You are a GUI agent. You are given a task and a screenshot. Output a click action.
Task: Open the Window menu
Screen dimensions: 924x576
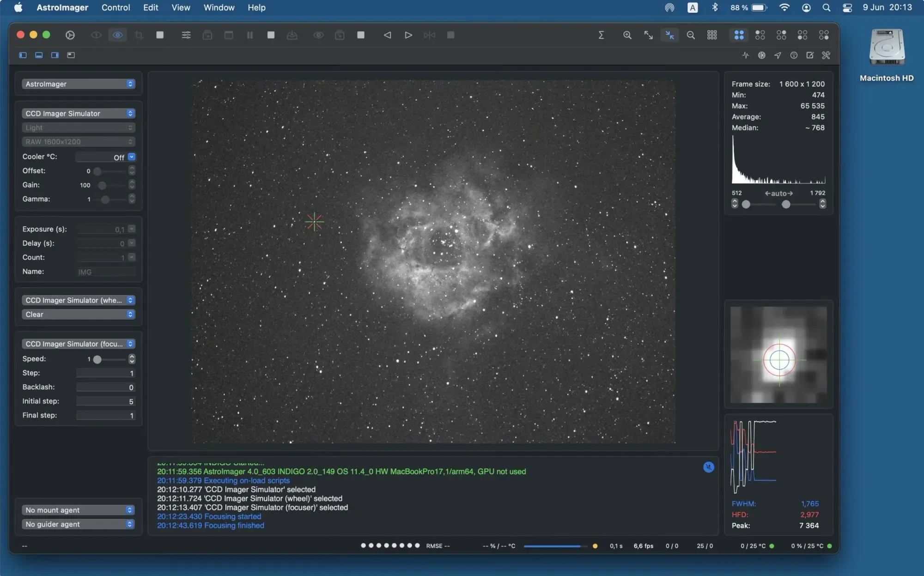point(219,7)
